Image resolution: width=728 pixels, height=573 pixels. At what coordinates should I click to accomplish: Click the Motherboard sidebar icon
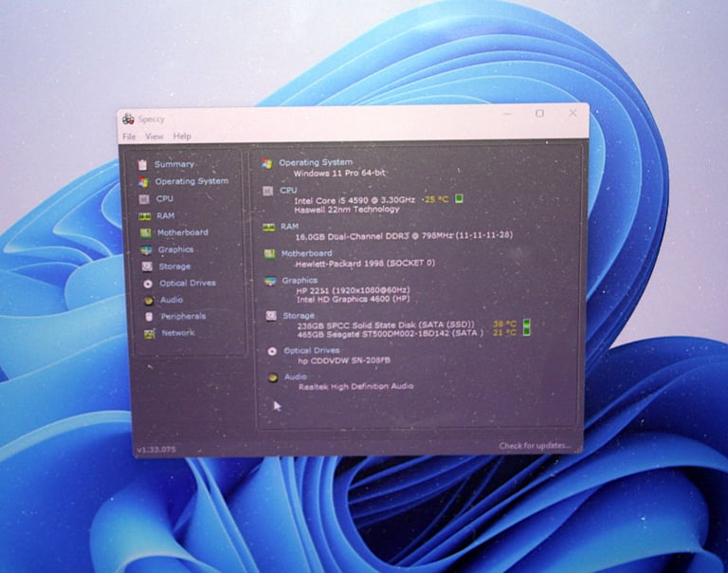(x=146, y=232)
